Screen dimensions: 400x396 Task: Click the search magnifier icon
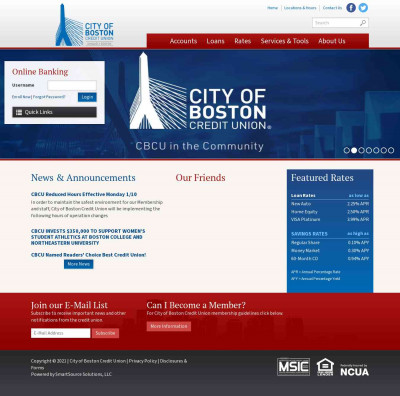[x=363, y=23]
